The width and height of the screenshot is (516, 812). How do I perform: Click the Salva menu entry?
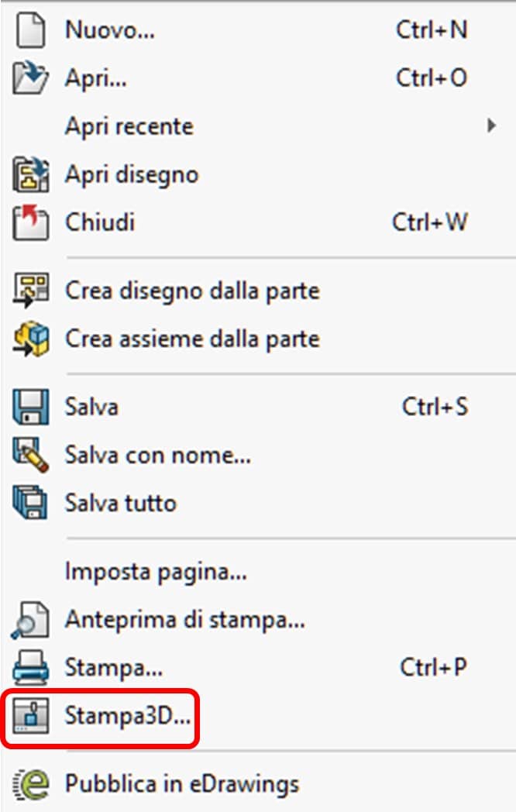coord(93,406)
